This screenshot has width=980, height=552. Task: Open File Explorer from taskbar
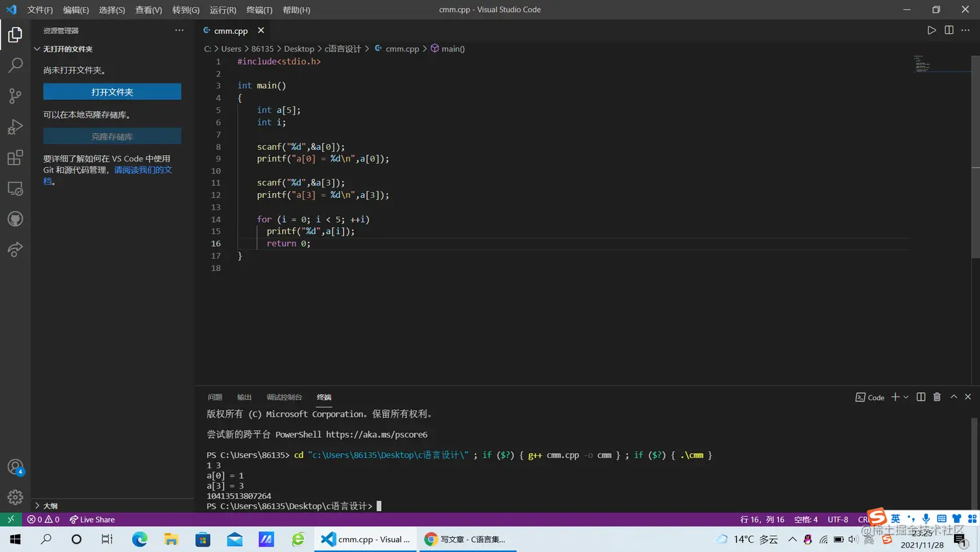[171, 539]
